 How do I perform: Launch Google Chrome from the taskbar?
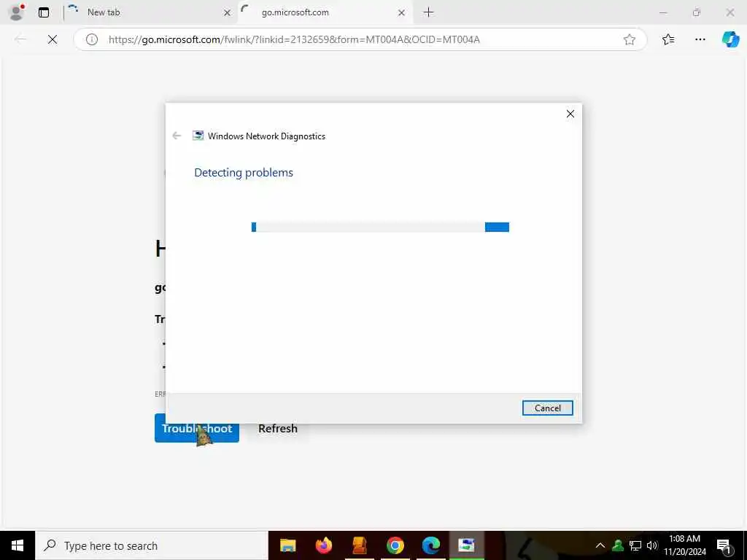[x=395, y=545]
